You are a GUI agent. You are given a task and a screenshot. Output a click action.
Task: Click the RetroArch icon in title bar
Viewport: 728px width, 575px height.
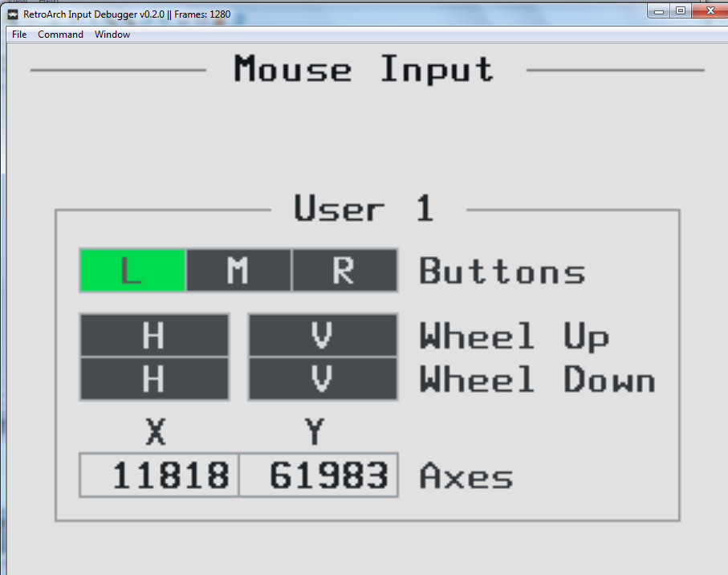pos(13,14)
